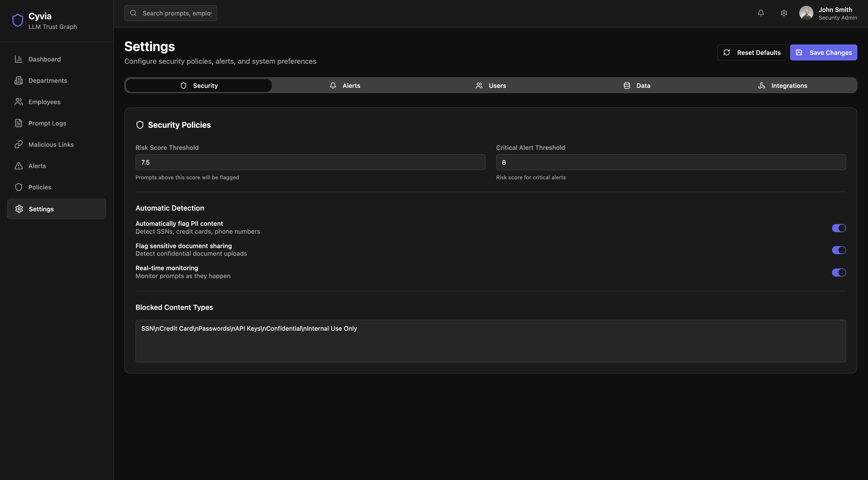Toggle Real-time monitoring switch
Screen dimensions: 868x480
click(839, 272)
